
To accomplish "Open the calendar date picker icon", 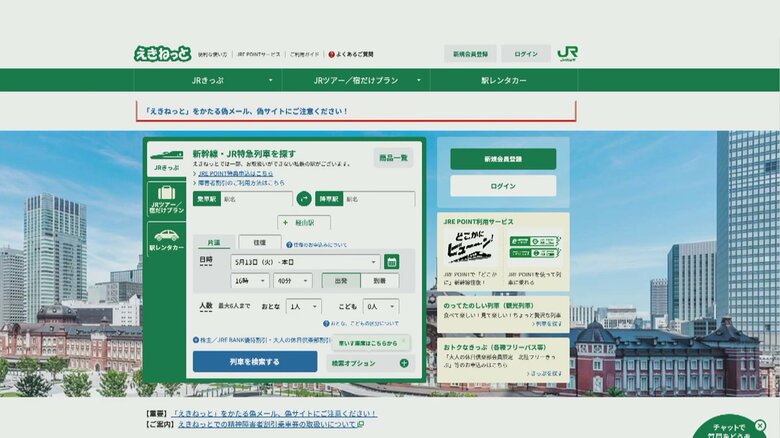I will click(391, 261).
